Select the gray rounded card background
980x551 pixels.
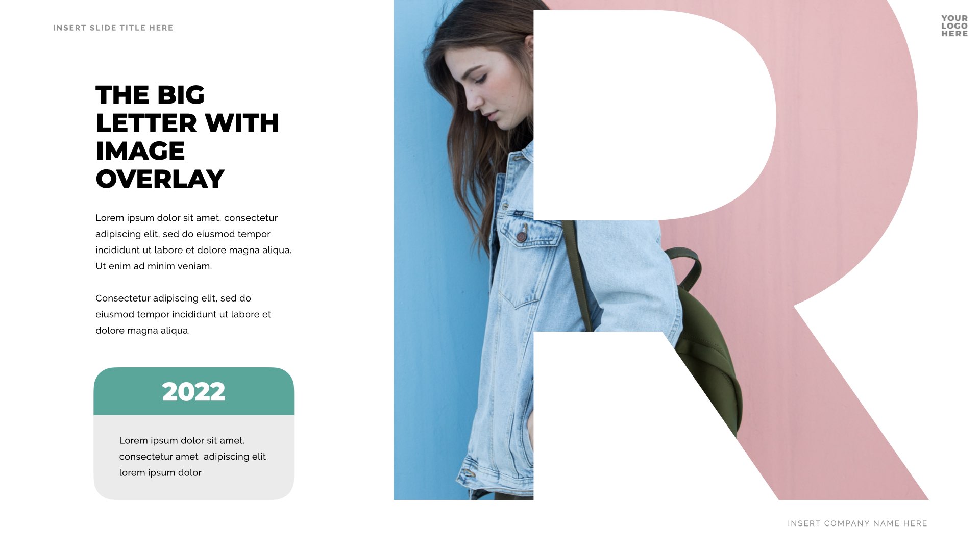pos(193,457)
